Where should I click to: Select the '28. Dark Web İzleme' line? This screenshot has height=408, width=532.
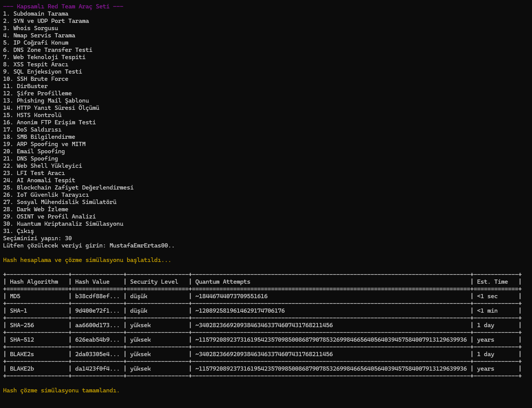point(35,209)
